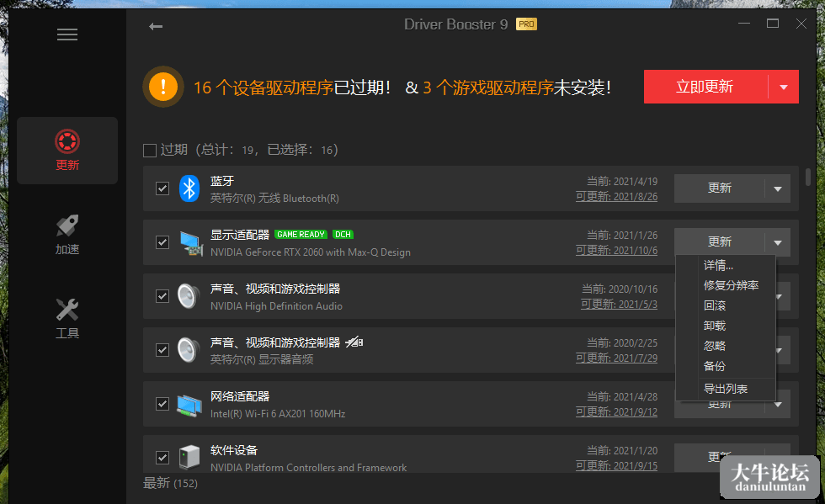
Task: Click the 当前: 2021/4/19 date text
Action: pos(622,182)
